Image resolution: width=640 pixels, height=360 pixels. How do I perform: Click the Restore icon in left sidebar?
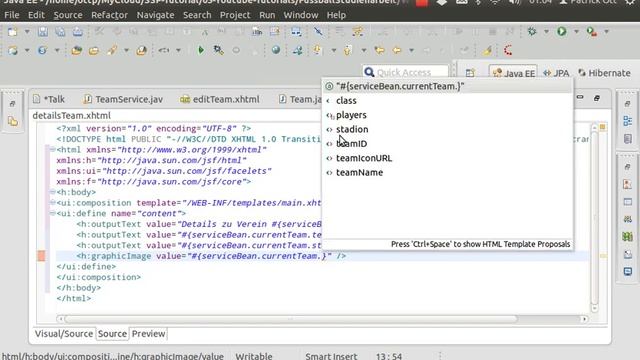[x=13, y=104]
